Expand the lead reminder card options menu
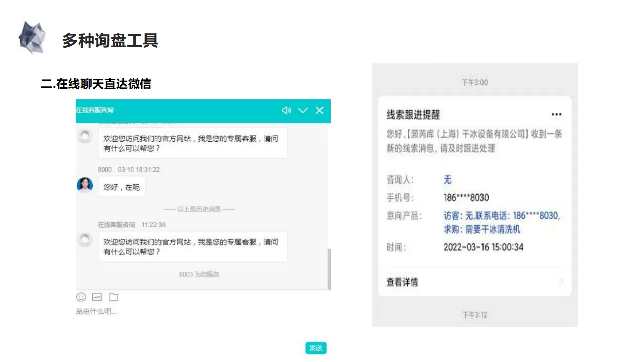644x362 pixels. (x=556, y=114)
